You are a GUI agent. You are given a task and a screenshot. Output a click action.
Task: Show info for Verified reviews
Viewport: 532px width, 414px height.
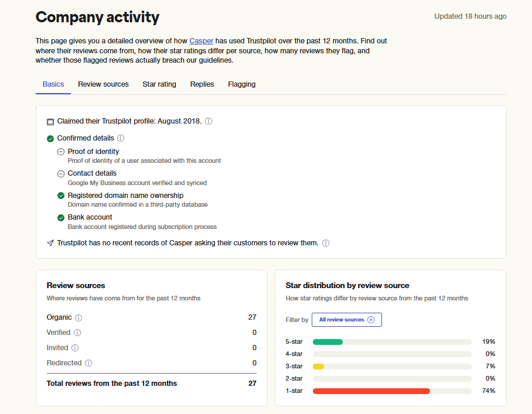[77, 333]
